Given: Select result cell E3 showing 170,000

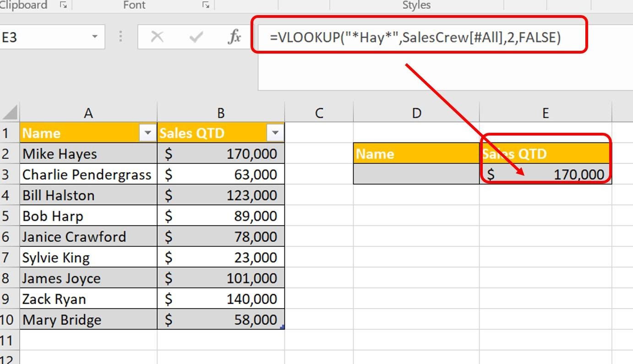Looking at the screenshot, I should (546, 174).
